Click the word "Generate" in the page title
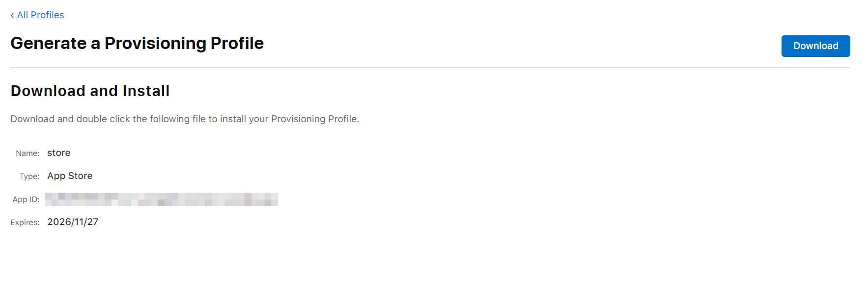Screen dimensions: 868x281 pyautogui.click(x=49, y=43)
